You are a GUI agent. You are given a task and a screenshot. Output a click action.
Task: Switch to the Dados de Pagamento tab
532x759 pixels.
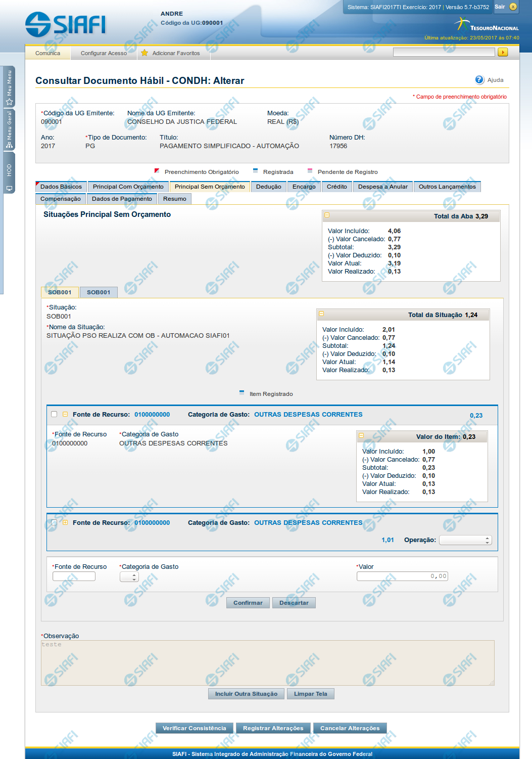coord(122,199)
